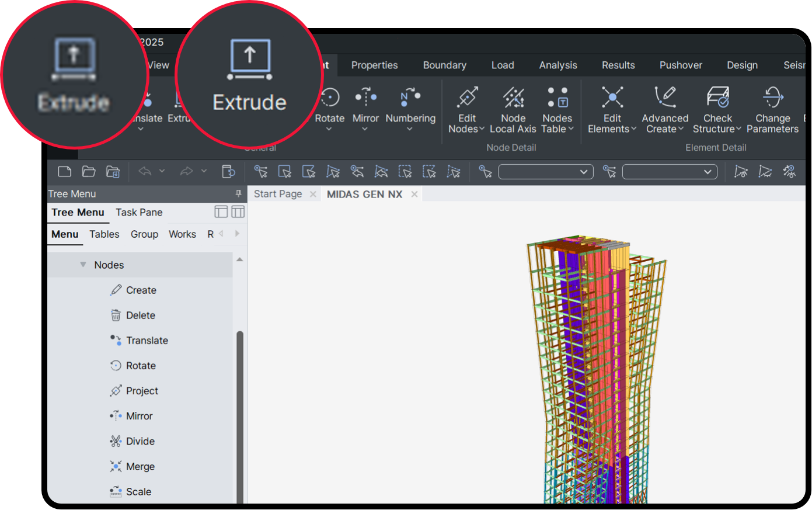Click the Edit Elements ribbon icon
Screen dimensions: 812x510
point(612,97)
